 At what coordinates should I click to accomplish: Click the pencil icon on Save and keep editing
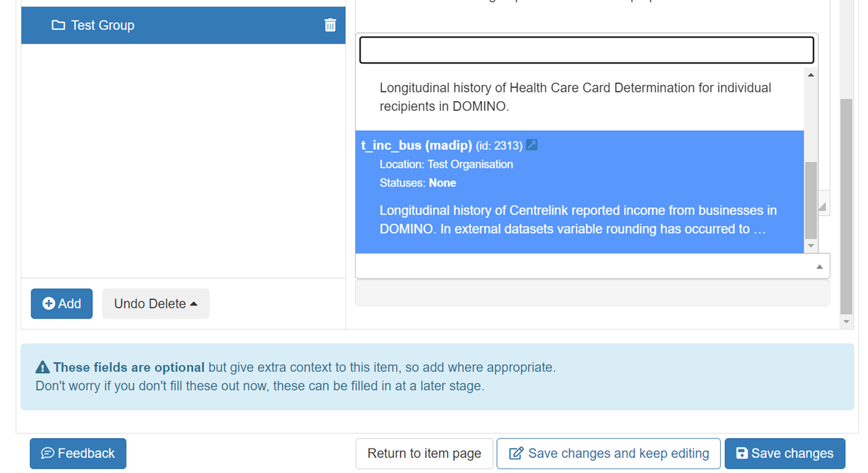[x=516, y=453]
